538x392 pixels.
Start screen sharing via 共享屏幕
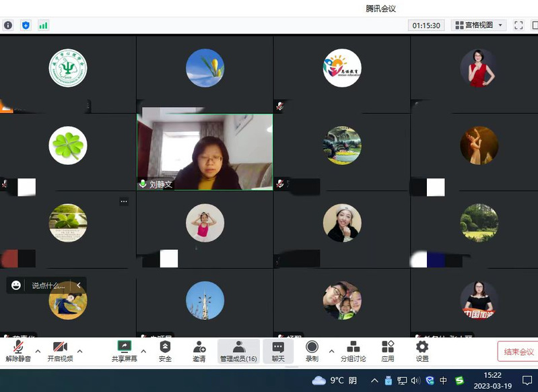click(124, 351)
